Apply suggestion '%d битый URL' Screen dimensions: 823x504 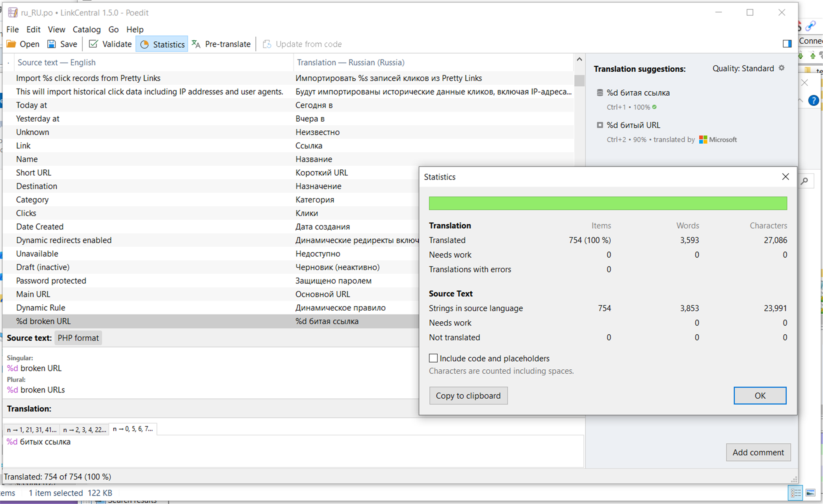coord(633,125)
